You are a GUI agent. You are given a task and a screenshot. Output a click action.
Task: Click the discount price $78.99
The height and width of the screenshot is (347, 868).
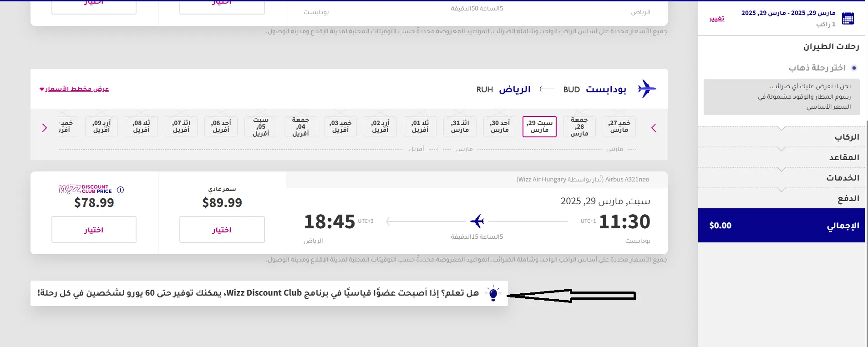94,203
